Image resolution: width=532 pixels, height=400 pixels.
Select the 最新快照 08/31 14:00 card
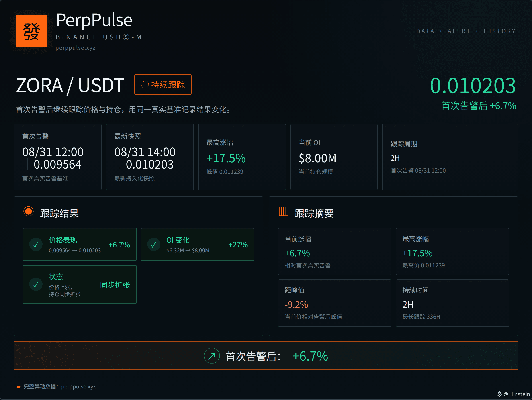150,157
